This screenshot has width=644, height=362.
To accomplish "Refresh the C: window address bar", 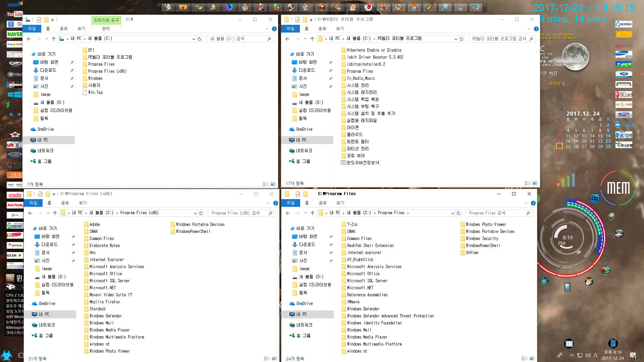I will pos(200,39).
